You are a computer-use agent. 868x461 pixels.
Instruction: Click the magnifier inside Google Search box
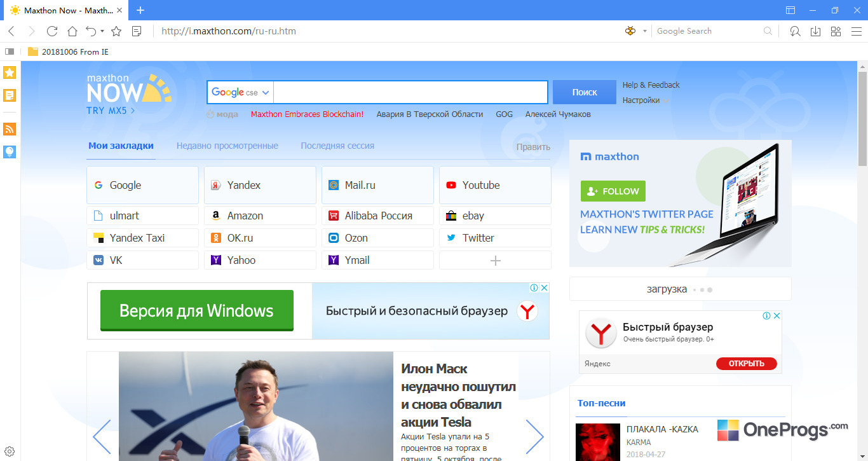(768, 31)
